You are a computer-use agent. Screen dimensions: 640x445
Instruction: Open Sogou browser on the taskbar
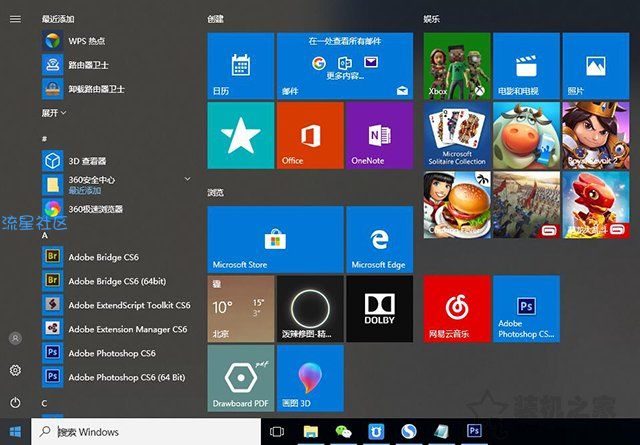click(x=409, y=432)
